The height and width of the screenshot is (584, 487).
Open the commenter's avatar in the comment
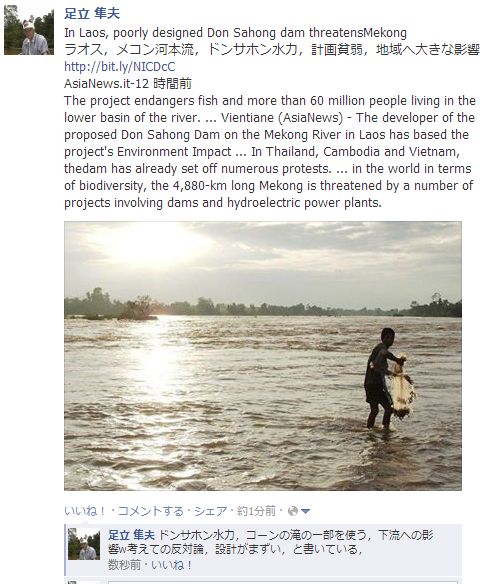click(84, 544)
